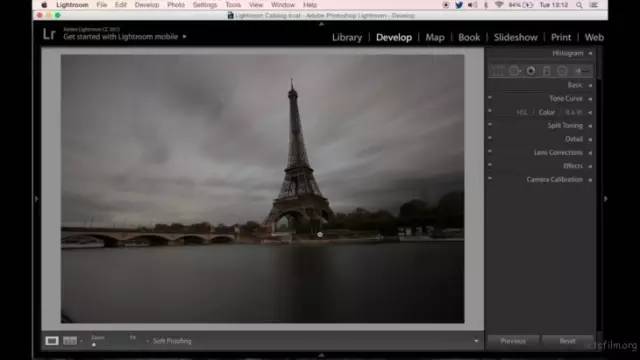Switch to Loupe view mode
This screenshot has height=360, width=640.
[x=52, y=340]
